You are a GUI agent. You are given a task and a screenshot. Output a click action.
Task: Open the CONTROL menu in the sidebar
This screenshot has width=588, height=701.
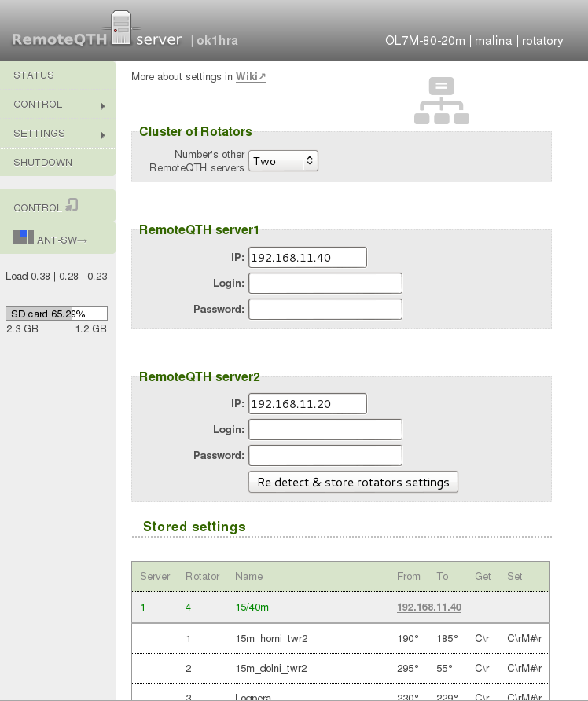coord(57,105)
